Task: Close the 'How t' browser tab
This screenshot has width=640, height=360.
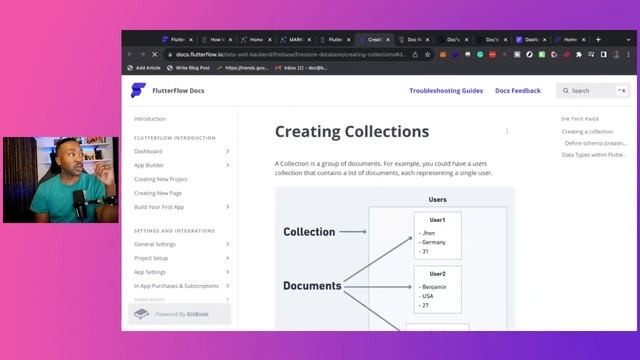Action: 230,40
